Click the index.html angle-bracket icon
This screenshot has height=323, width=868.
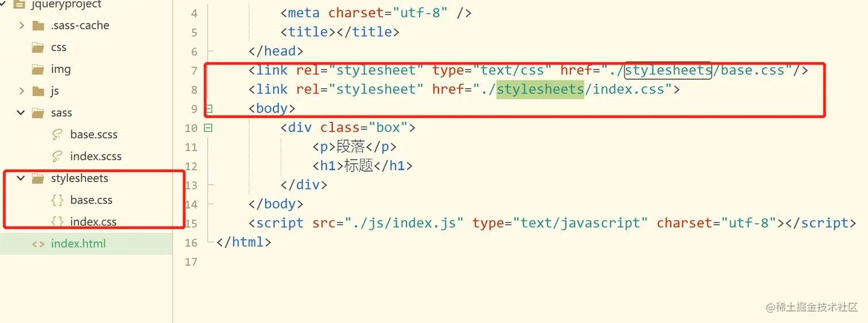38,243
